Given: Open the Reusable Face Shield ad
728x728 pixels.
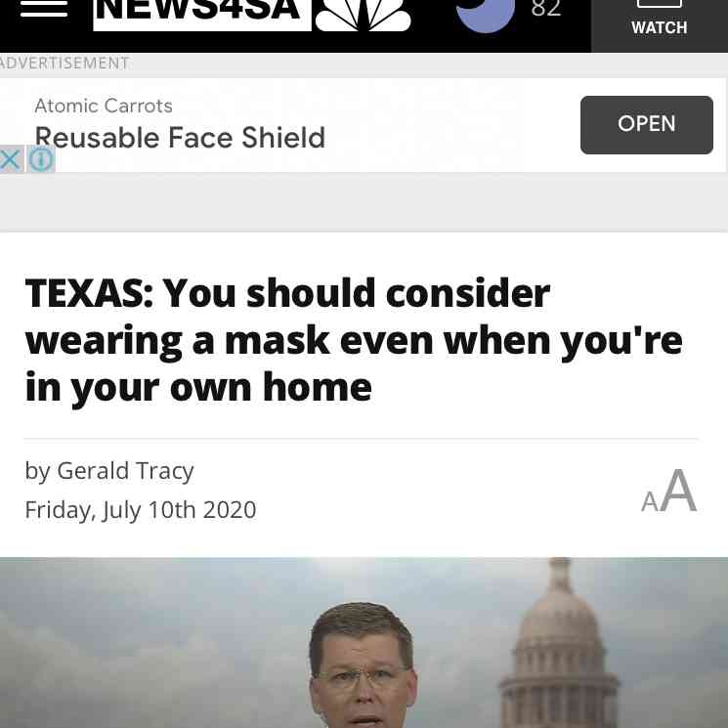Looking at the screenshot, I should (x=646, y=124).
